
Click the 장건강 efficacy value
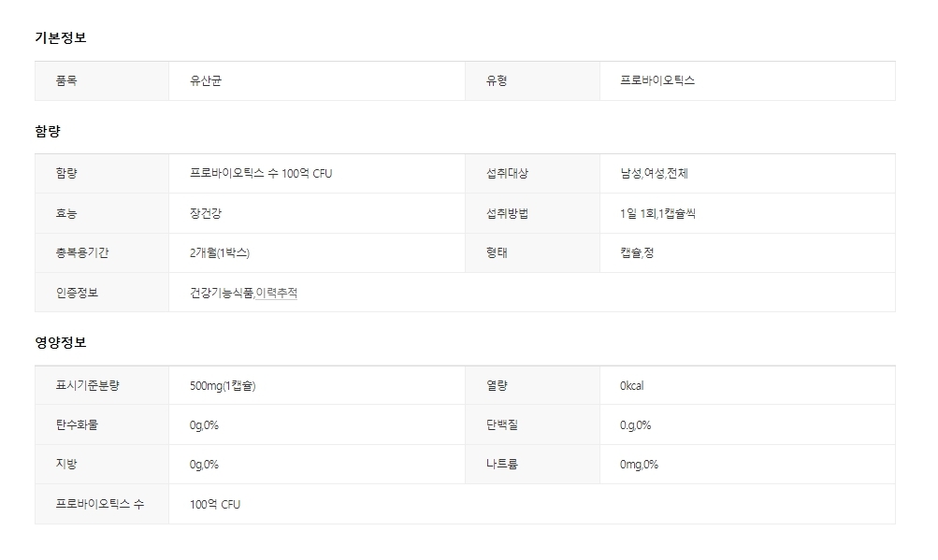[206, 213]
